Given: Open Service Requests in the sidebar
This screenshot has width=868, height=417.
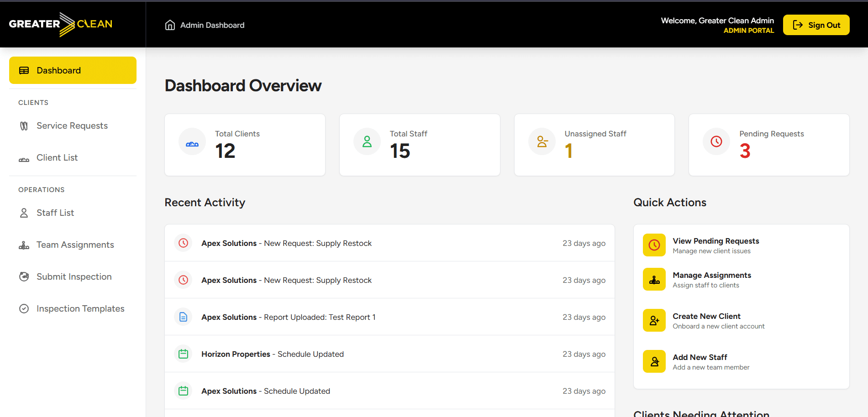Looking at the screenshot, I should click(x=72, y=126).
